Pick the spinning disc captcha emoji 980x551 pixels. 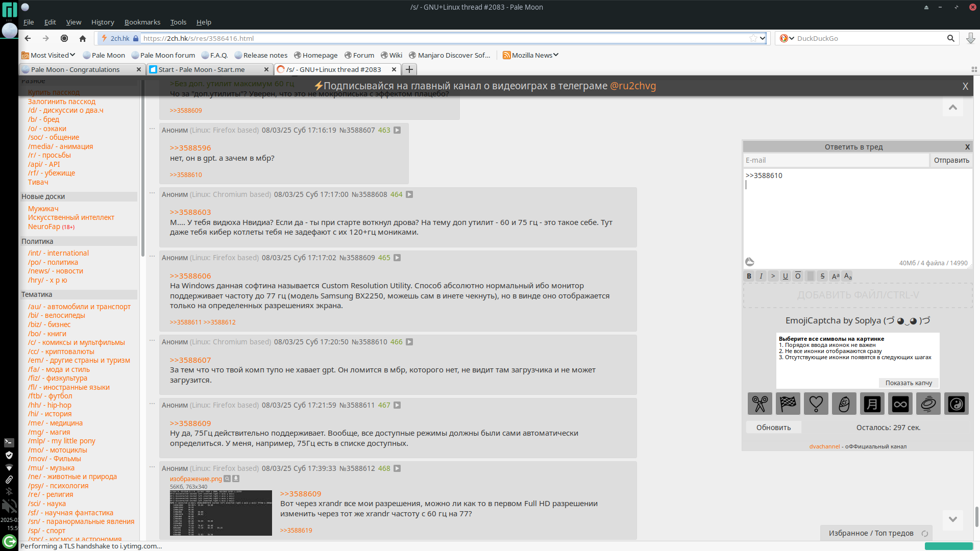pos(928,404)
